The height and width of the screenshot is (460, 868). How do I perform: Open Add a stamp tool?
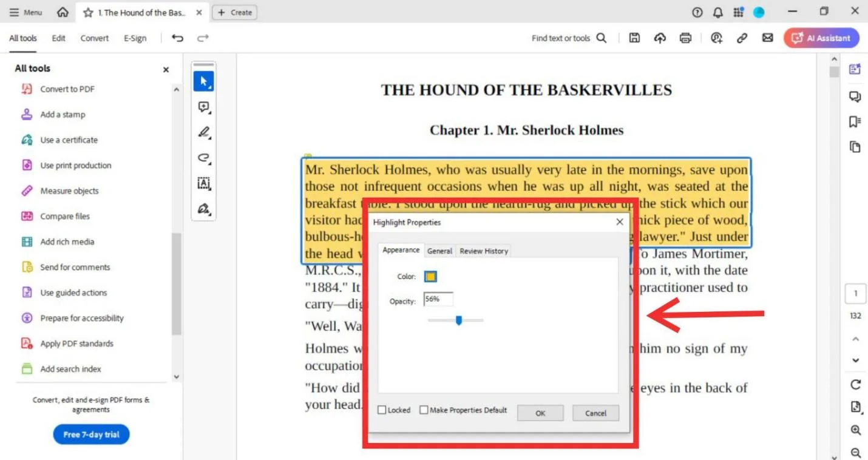[63, 115]
